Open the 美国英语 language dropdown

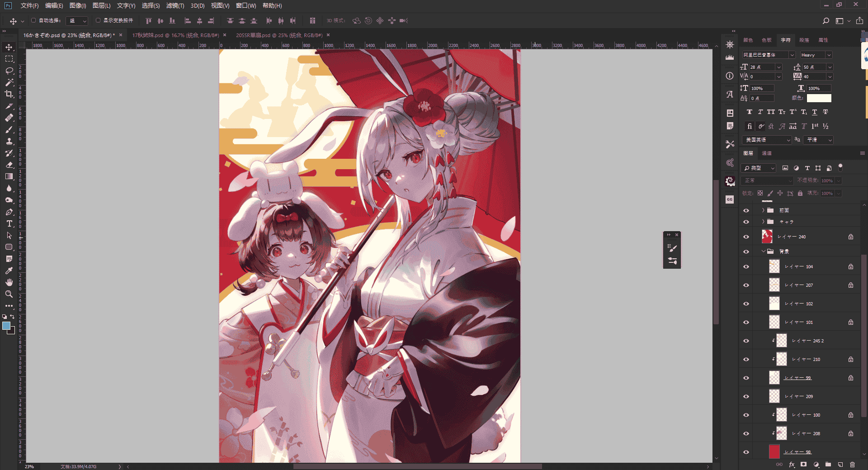pos(767,140)
